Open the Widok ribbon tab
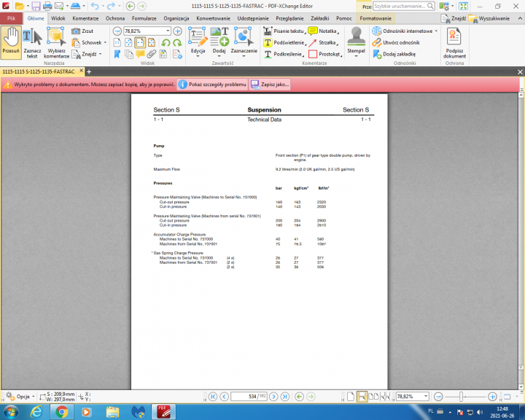The height and width of the screenshot is (420, 525). pyautogui.click(x=58, y=18)
